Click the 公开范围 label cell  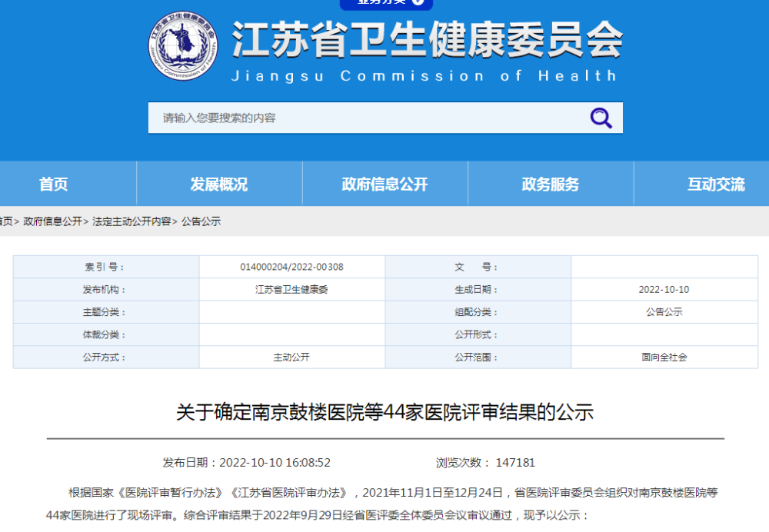point(478,357)
